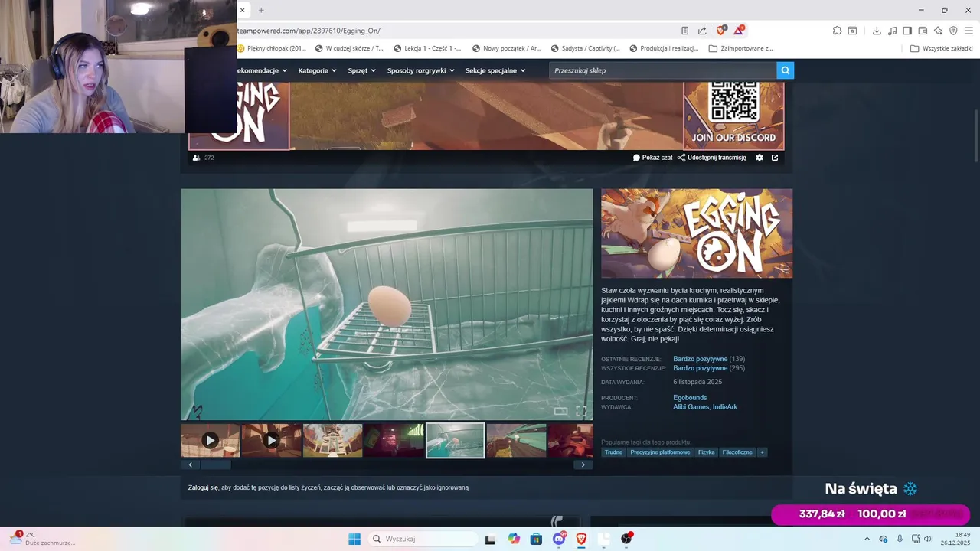Screen dimensions: 980x551
Task: Toggle reader mode icon in address bar
Action: point(685,31)
